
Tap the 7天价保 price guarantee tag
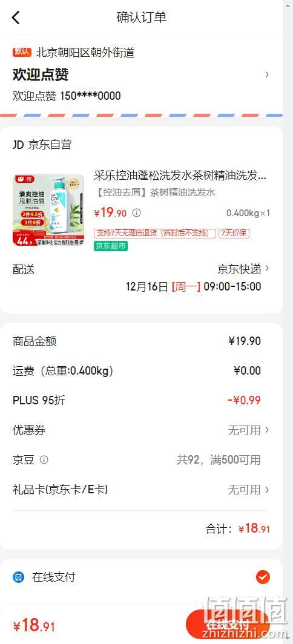point(234,233)
